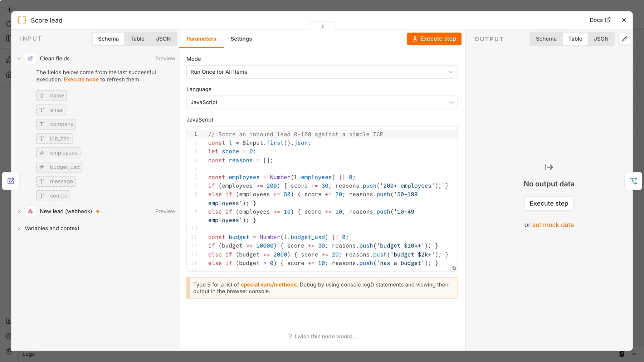Screen dimensions: 644x362
Task: Open the Language dropdown
Action: [322, 102]
